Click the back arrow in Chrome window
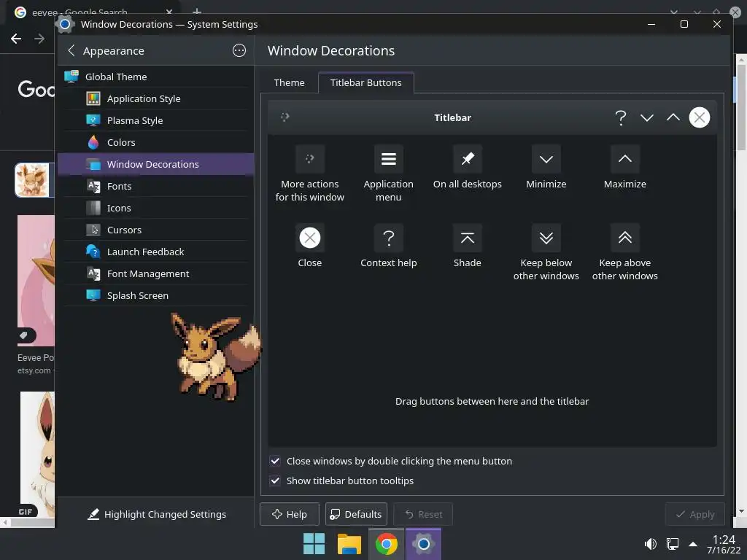Image resolution: width=747 pixels, height=560 pixels. pos(16,39)
